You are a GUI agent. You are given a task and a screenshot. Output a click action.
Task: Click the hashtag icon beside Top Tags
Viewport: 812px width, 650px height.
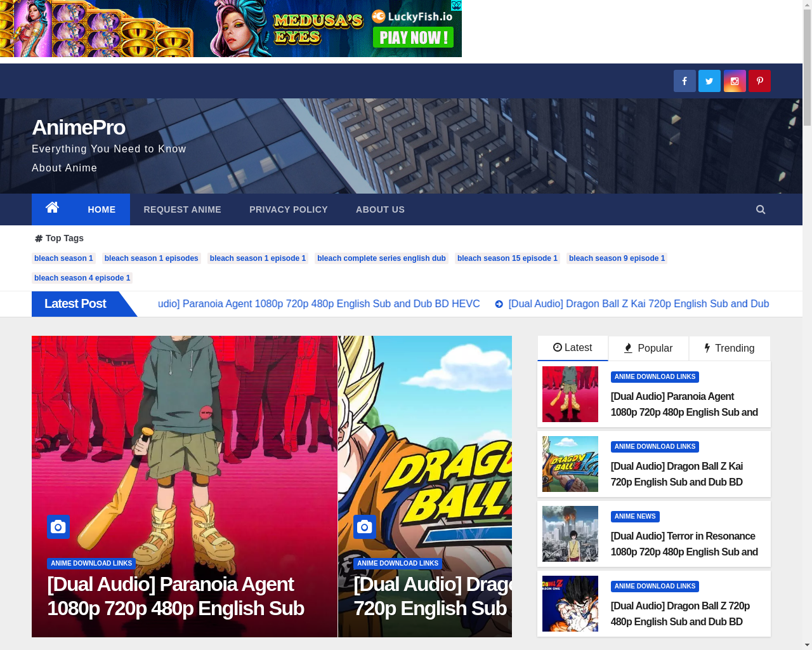coord(38,238)
